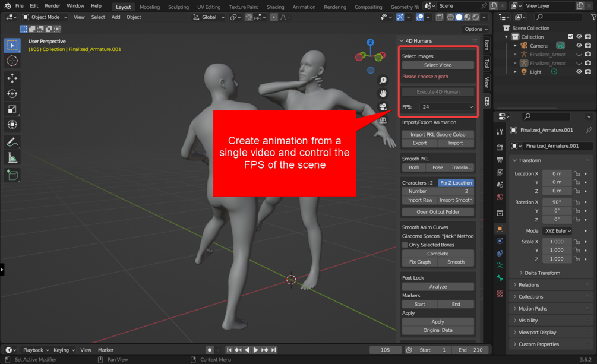Open the Render menu
Viewport: 597px width, 364px height.
pyautogui.click(x=52, y=6)
